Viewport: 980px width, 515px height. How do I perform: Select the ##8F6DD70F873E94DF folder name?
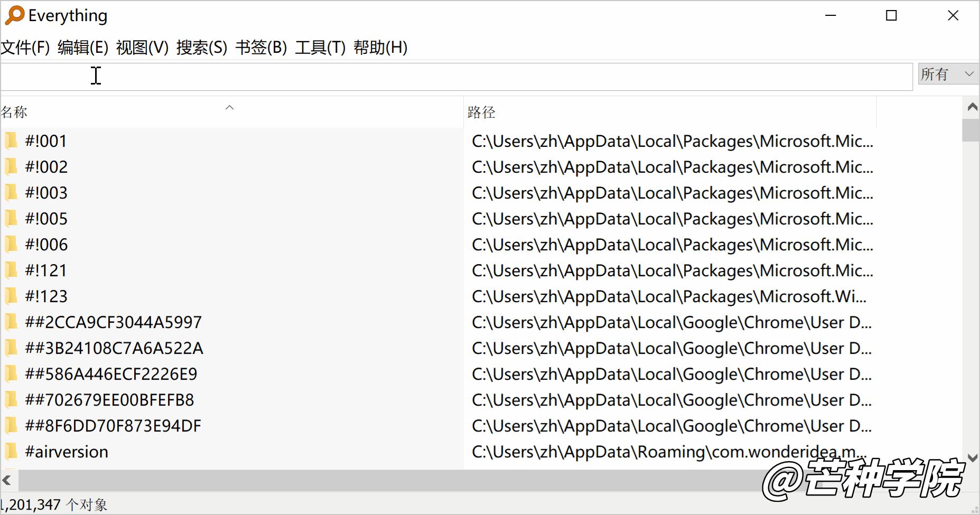click(113, 426)
